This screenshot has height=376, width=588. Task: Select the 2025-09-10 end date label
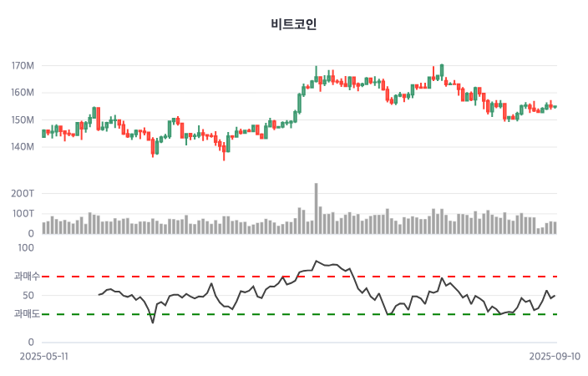coord(555,355)
